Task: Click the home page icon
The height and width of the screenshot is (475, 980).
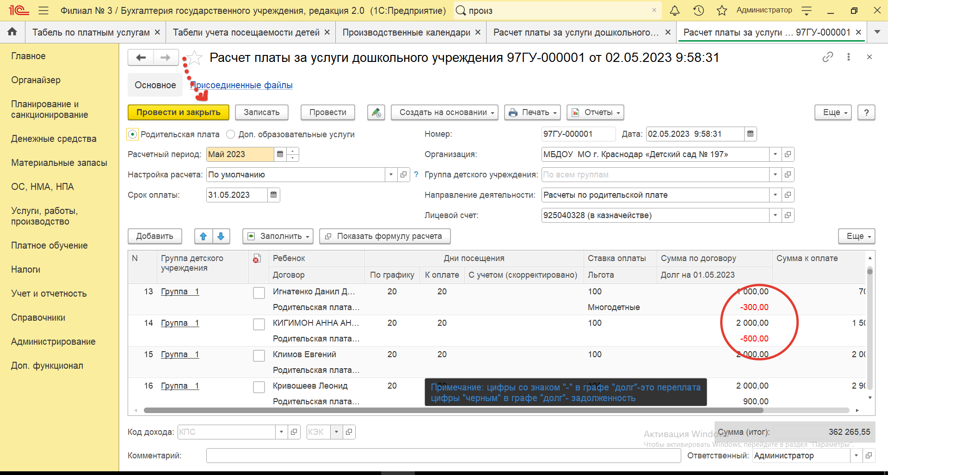Action: tap(12, 32)
